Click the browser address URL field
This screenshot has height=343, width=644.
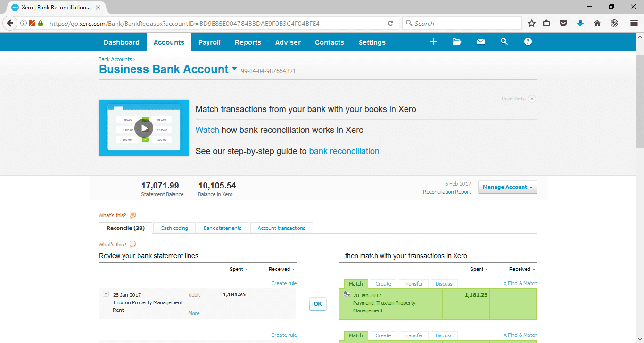(x=215, y=23)
